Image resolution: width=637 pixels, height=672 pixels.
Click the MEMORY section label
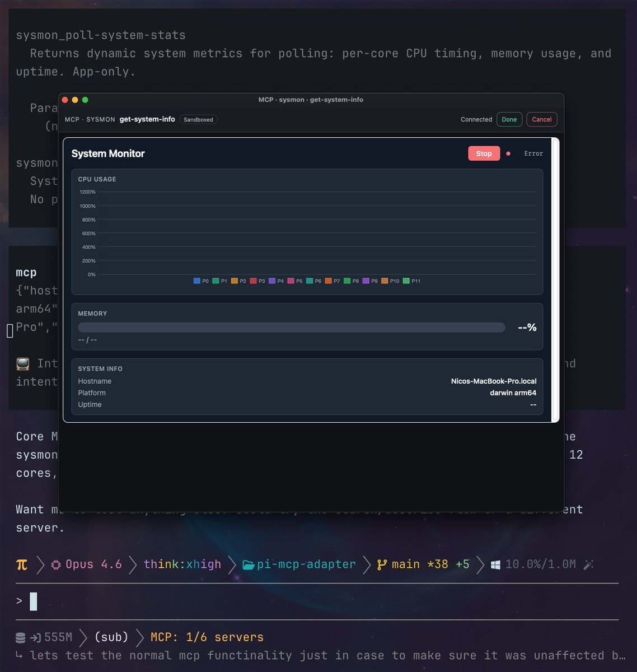coord(92,314)
